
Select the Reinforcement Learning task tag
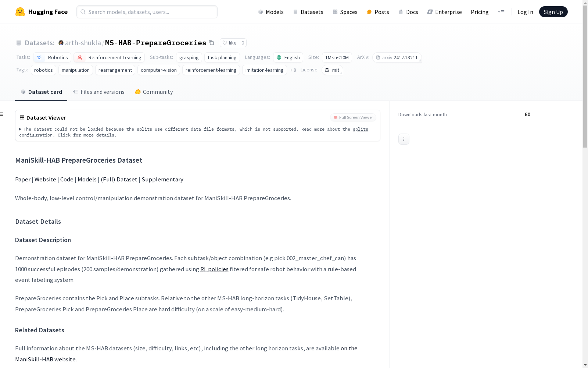click(109, 57)
